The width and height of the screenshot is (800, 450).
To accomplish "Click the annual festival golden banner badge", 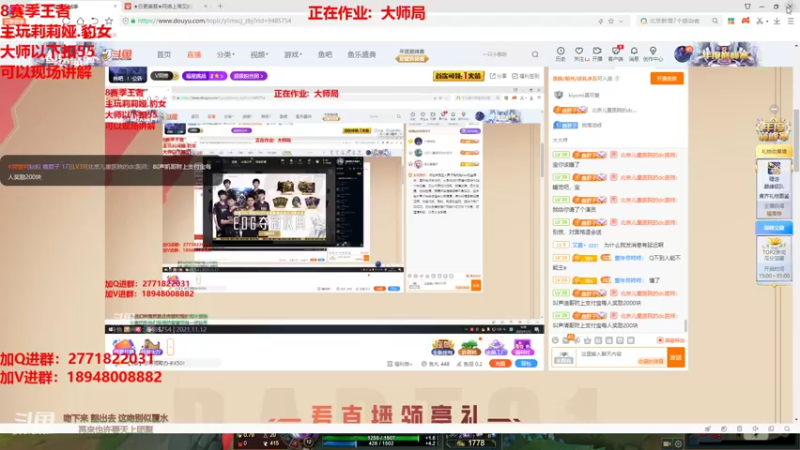I will 411,55.
